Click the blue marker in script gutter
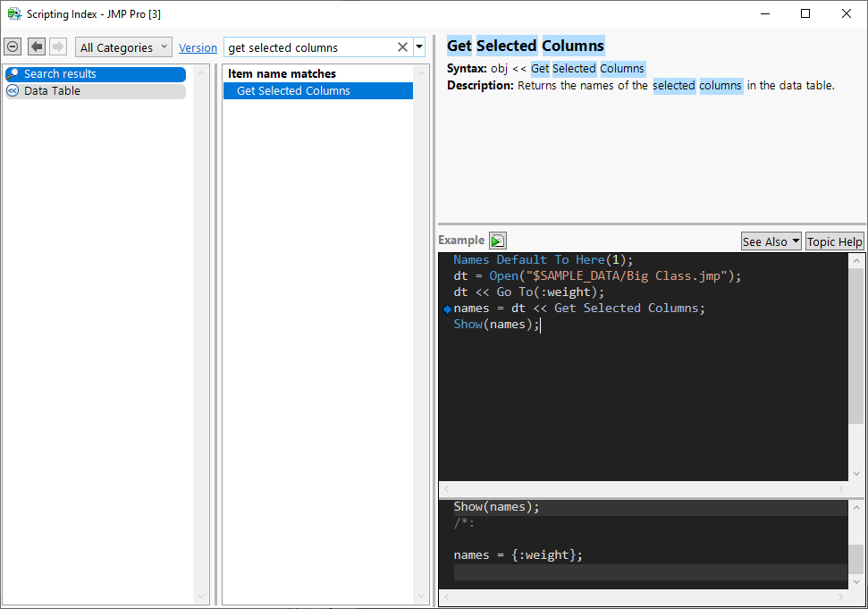The image size is (868, 609). [x=447, y=309]
